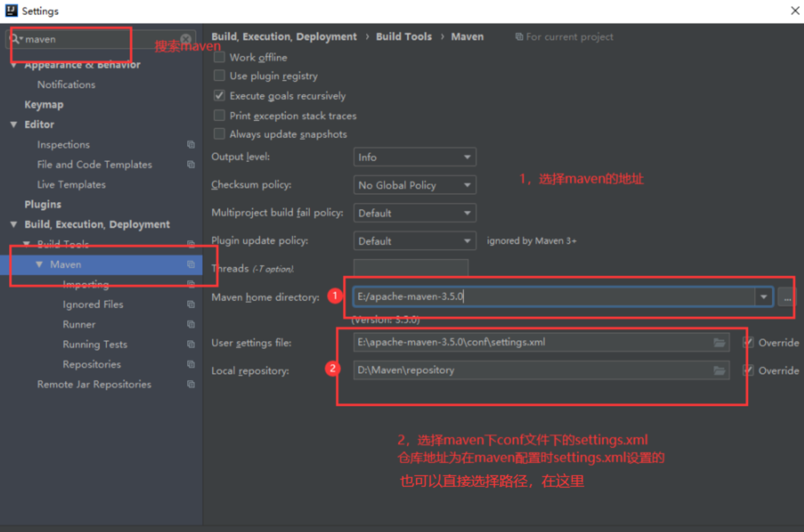Click Build, Execution, Deployment breadcrumb
The image size is (804, 532).
tap(284, 37)
